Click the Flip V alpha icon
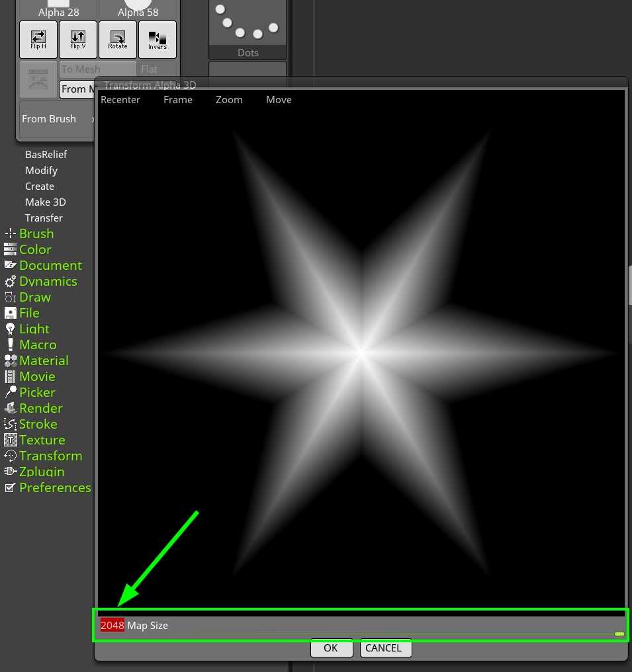The image size is (632, 672). coord(78,40)
